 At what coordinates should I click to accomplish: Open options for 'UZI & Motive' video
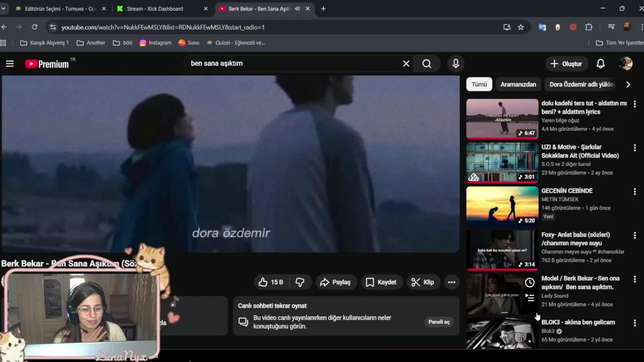[x=634, y=148]
